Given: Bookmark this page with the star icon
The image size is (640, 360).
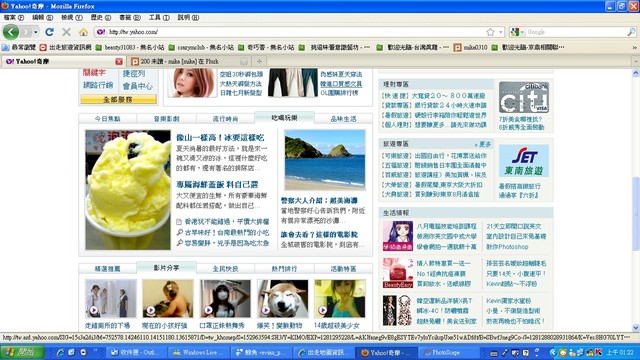Looking at the screenshot, I should 490,32.
